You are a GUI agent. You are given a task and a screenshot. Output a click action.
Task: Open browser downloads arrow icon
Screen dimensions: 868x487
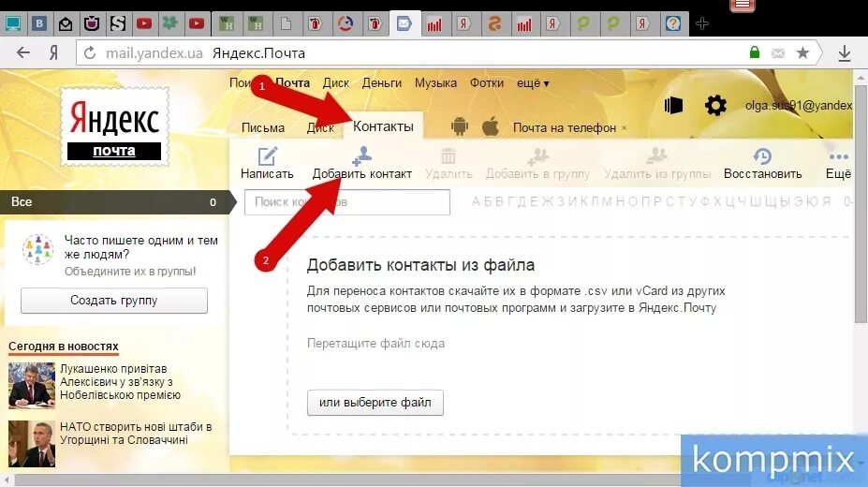(x=845, y=53)
